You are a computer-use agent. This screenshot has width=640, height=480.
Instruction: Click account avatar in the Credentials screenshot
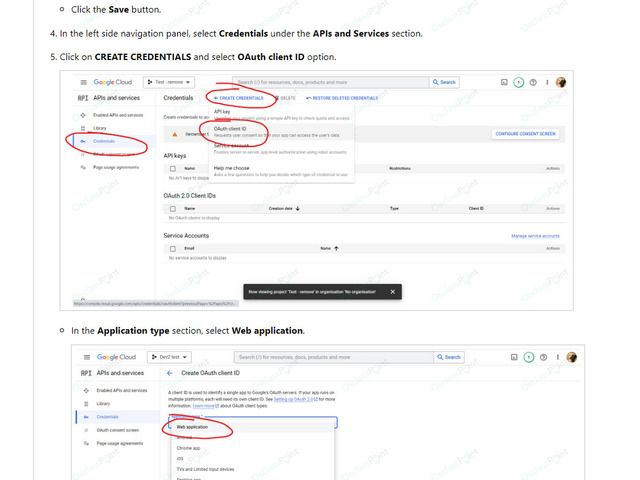tap(561, 82)
